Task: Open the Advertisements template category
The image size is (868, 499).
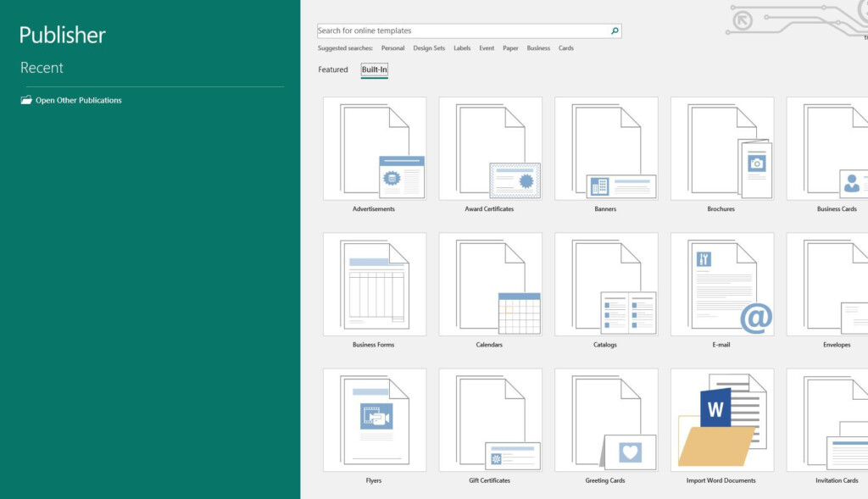Action: pos(375,149)
